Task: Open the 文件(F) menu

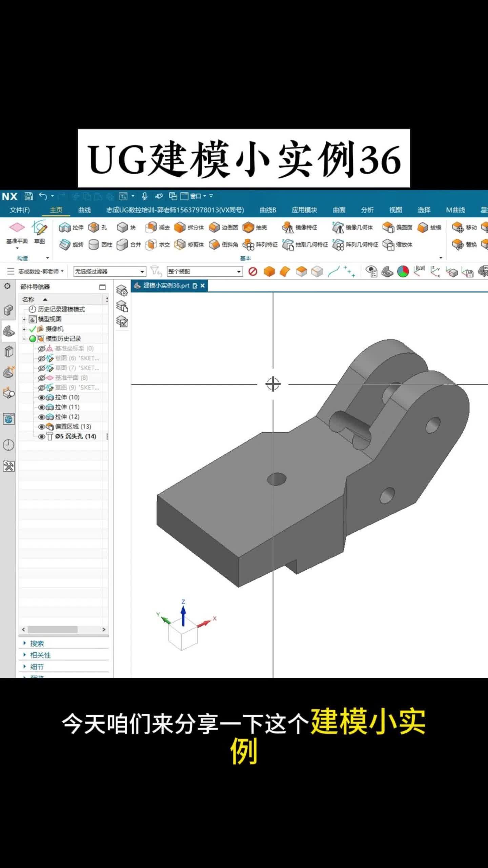Action: click(20, 210)
